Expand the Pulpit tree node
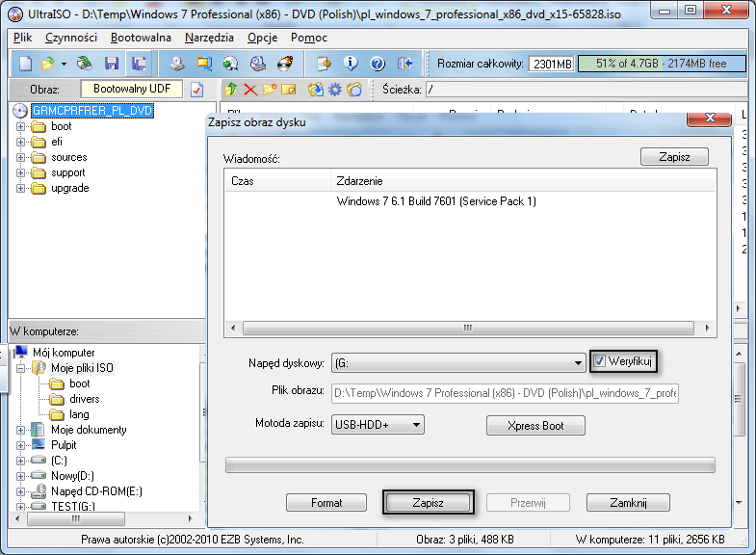The width and height of the screenshot is (756, 555). pos(20,445)
